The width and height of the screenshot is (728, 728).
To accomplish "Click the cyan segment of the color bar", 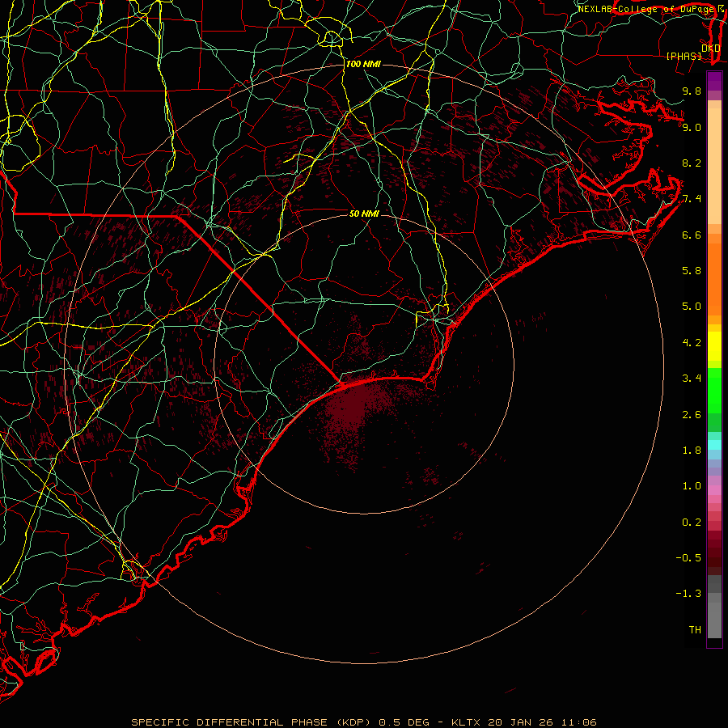I will 714,445.
